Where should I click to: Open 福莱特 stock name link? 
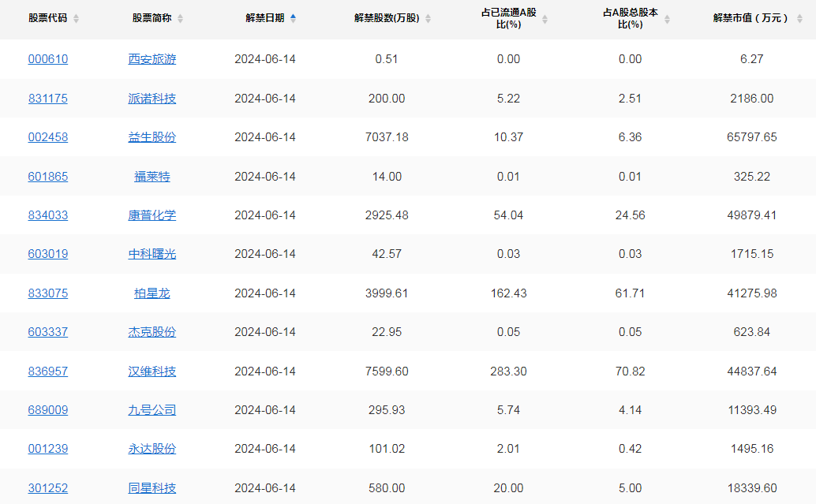point(152,177)
